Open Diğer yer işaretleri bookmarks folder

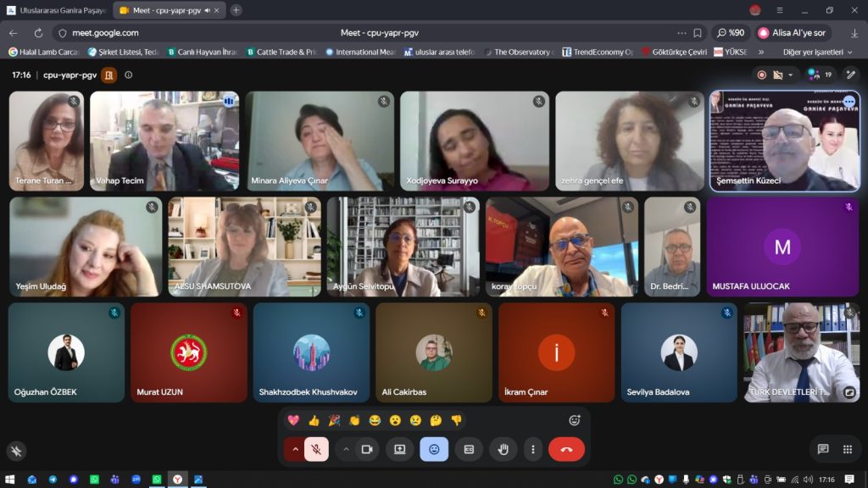818,52
